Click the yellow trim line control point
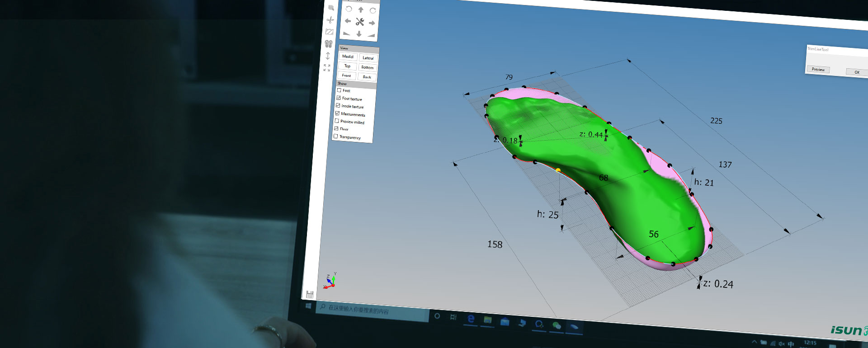The width and height of the screenshot is (868, 348). pos(558,170)
